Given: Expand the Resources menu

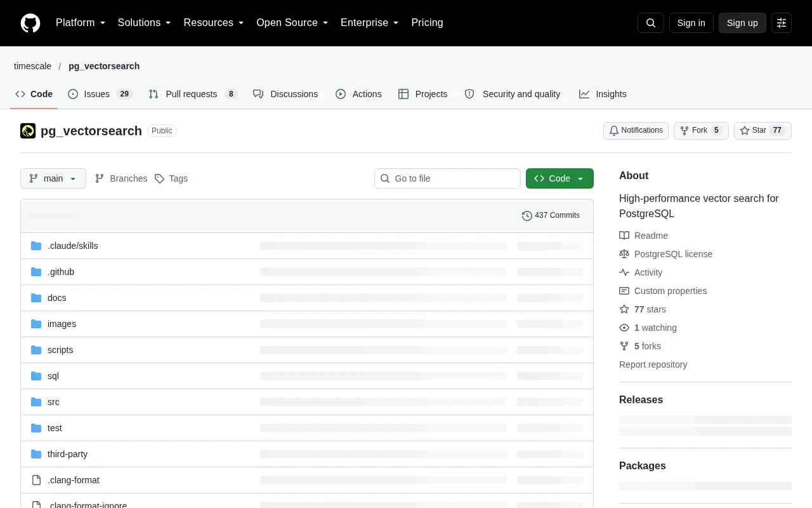Looking at the screenshot, I should click(x=214, y=23).
